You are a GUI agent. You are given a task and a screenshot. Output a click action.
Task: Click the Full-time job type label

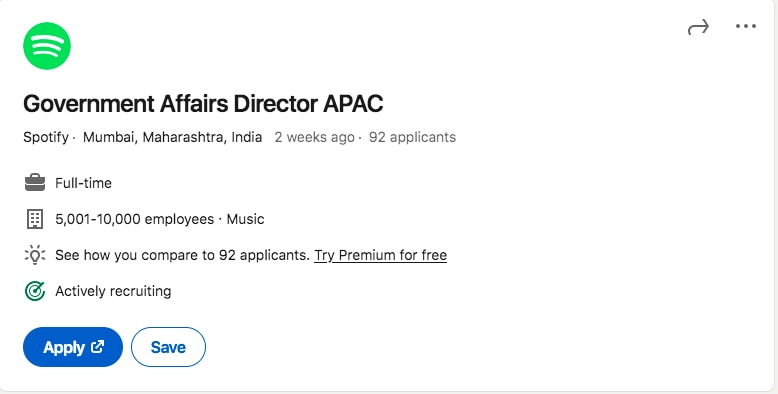83,183
